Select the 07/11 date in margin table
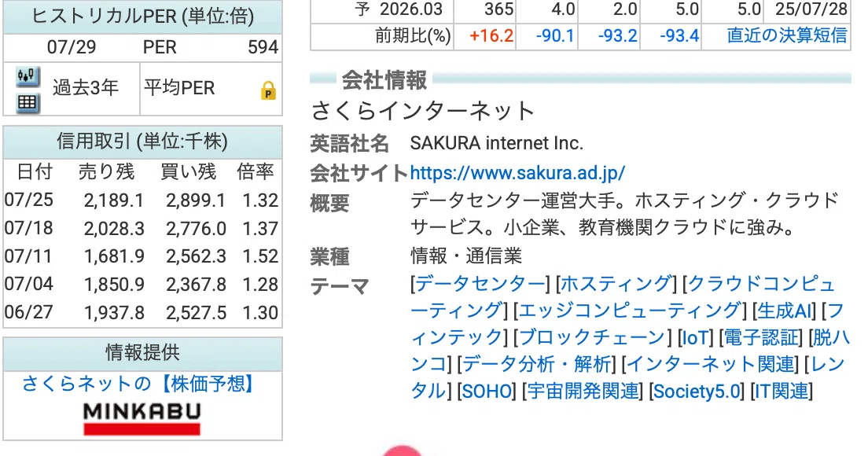Viewport: 868px width, 456px height. point(29,256)
